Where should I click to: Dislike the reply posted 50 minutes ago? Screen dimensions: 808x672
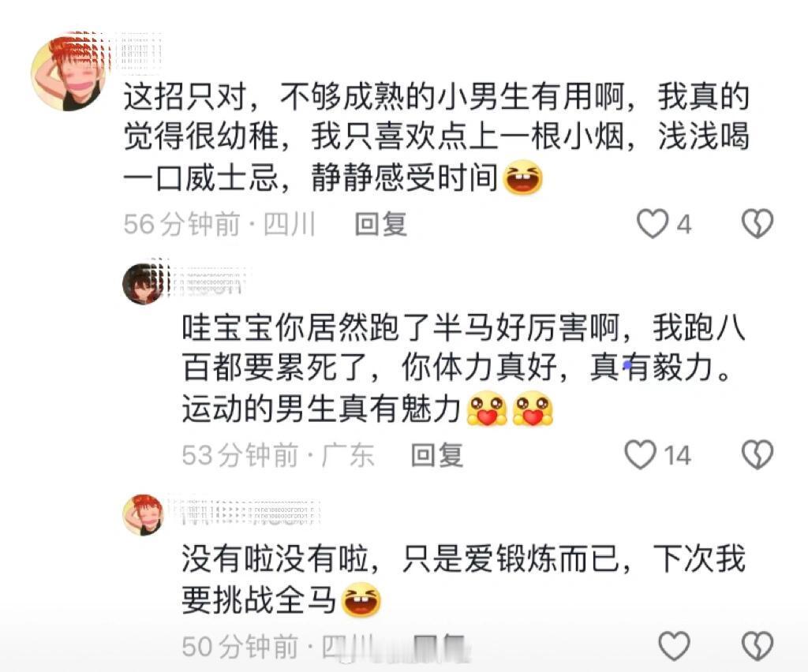point(757,646)
